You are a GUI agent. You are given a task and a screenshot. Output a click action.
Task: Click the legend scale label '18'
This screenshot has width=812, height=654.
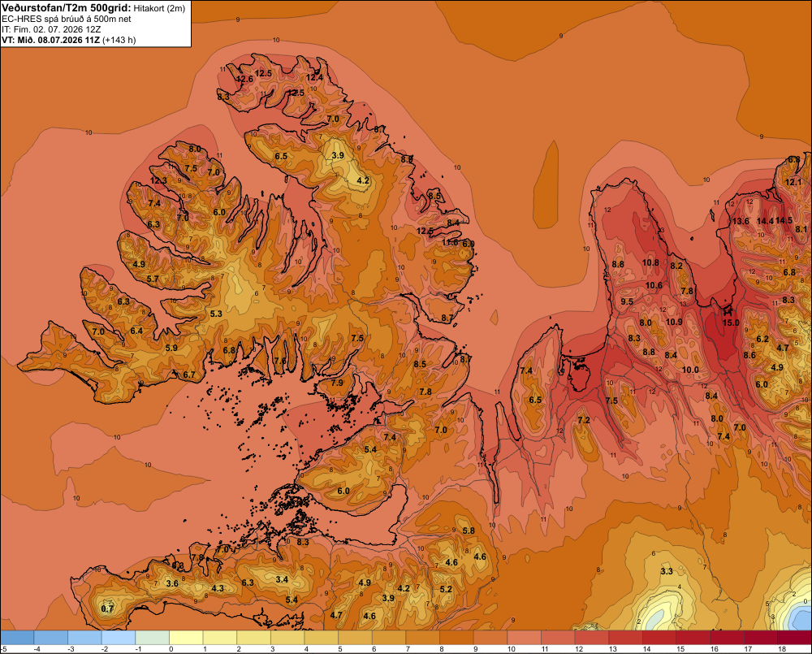782,649
